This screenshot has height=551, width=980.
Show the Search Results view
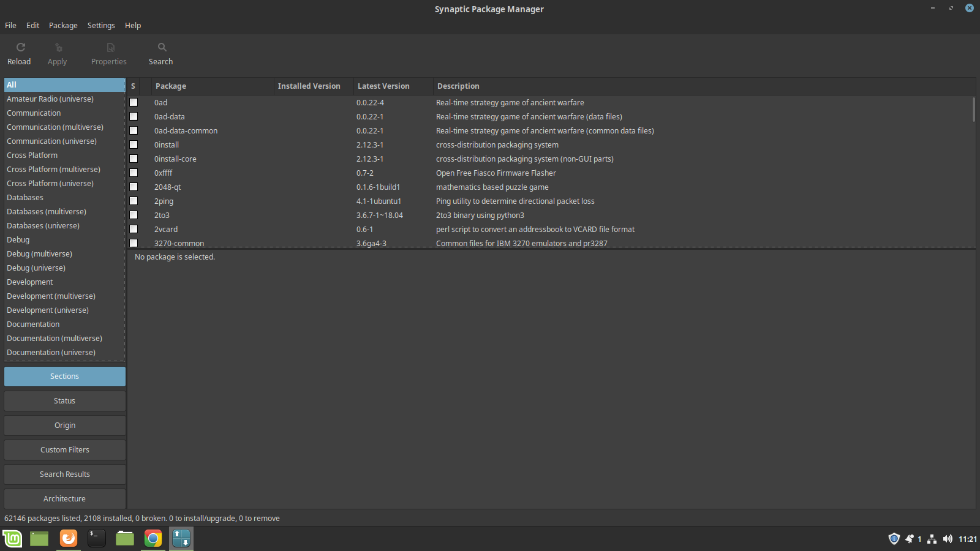65,474
